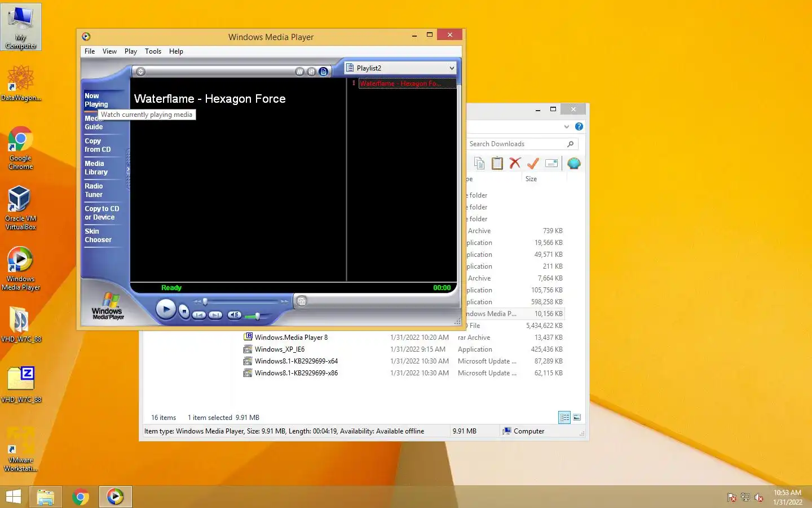The height and width of the screenshot is (508, 812).
Task: Switch Explorer to large icons view
Action: point(577,417)
